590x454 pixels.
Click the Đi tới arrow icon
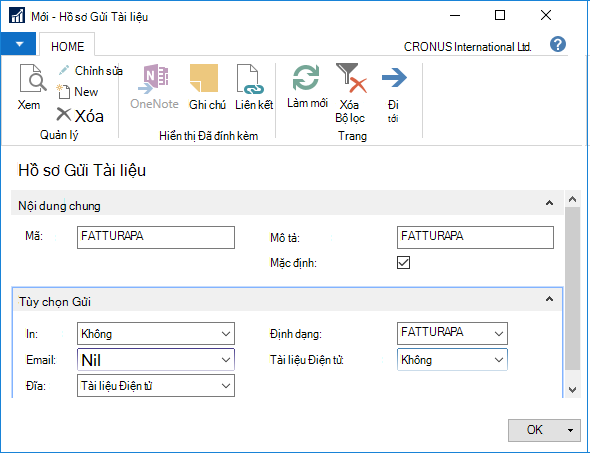tap(394, 78)
